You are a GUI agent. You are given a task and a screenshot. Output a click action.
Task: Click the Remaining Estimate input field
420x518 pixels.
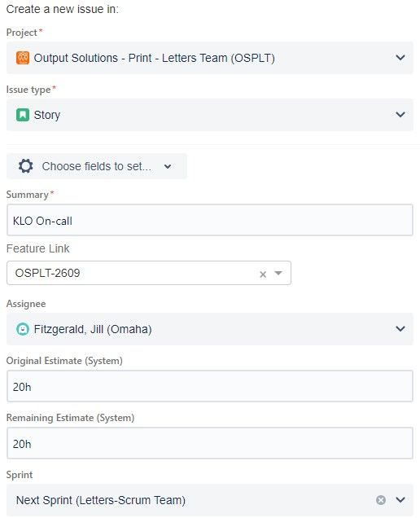(x=210, y=443)
